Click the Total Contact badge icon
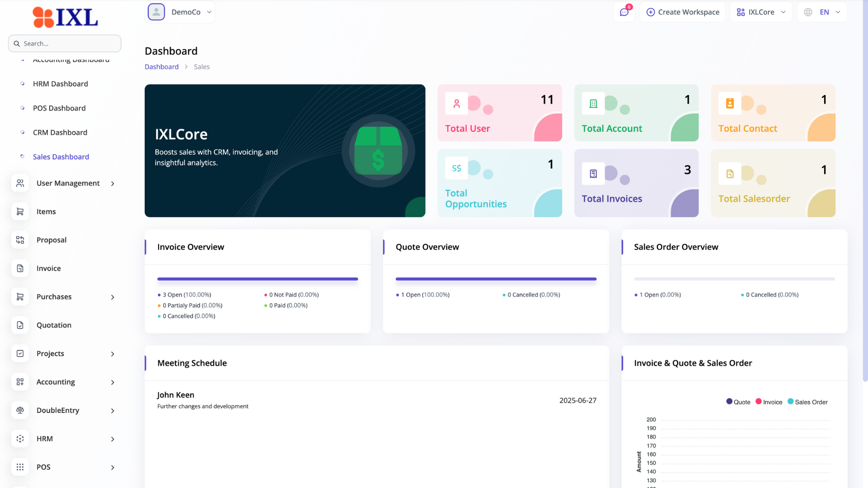The height and width of the screenshot is (488, 868). pyautogui.click(x=730, y=103)
